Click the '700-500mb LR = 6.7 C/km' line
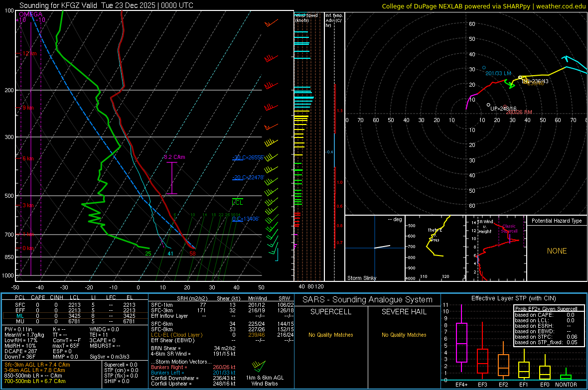 pos(35,381)
